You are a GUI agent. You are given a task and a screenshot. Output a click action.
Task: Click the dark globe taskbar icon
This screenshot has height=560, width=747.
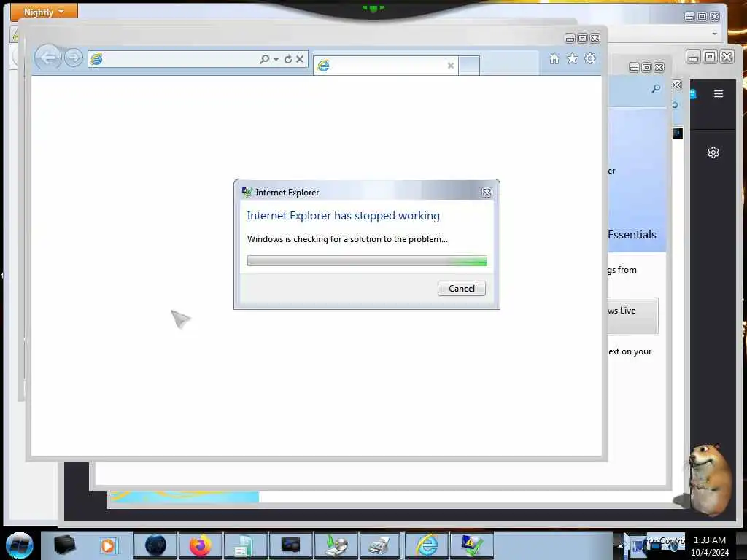(155, 545)
